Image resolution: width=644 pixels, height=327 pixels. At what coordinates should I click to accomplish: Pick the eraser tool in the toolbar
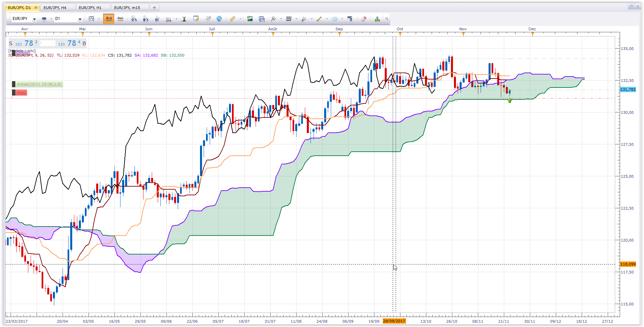tap(364, 19)
